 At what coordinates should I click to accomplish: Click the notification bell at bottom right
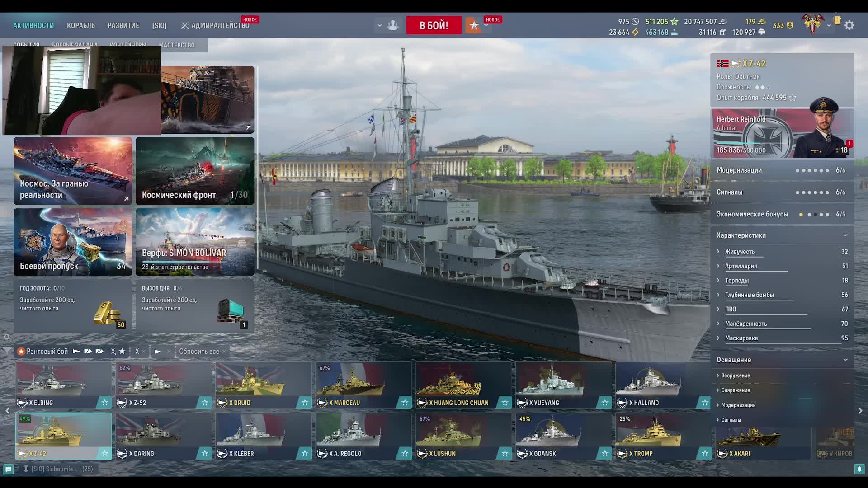(859, 469)
